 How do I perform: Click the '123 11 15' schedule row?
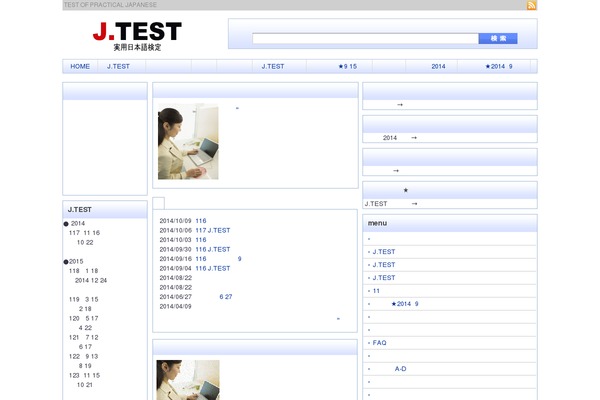pyautogui.click(x=84, y=376)
